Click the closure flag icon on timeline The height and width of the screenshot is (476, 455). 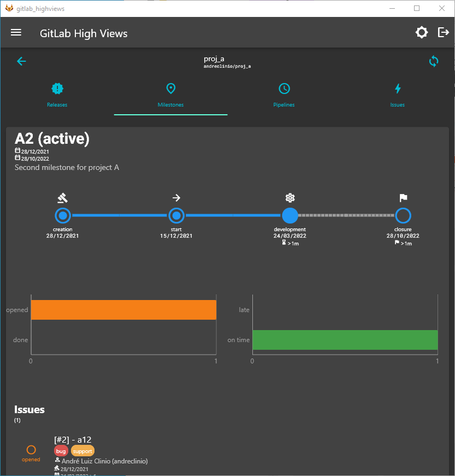[403, 198]
